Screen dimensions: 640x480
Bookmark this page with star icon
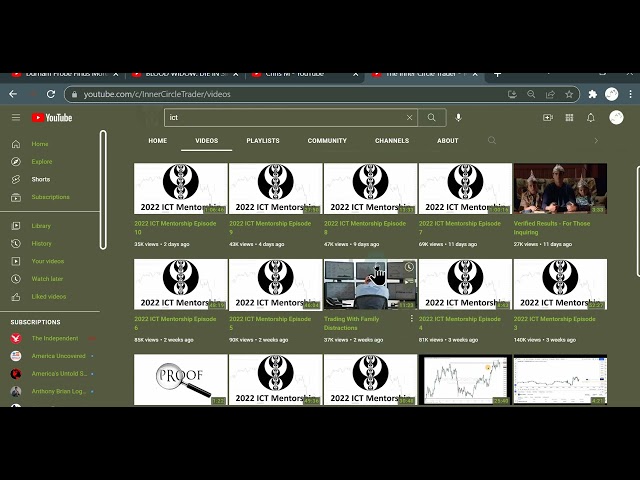click(569, 94)
